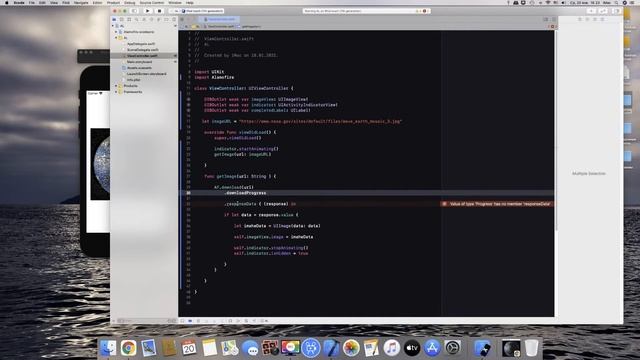Click the imageURL string literal line
Viewport: 640px width, 360px height.
click(320, 121)
